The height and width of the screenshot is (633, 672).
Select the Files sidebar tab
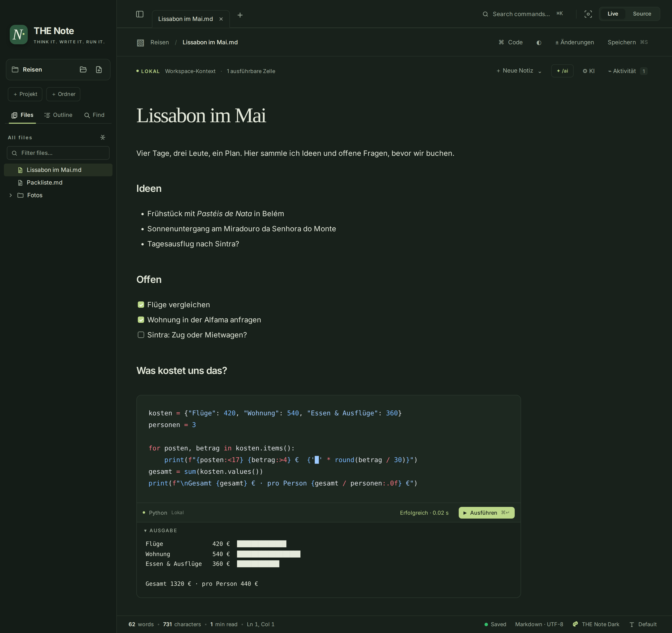[x=22, y=115]
